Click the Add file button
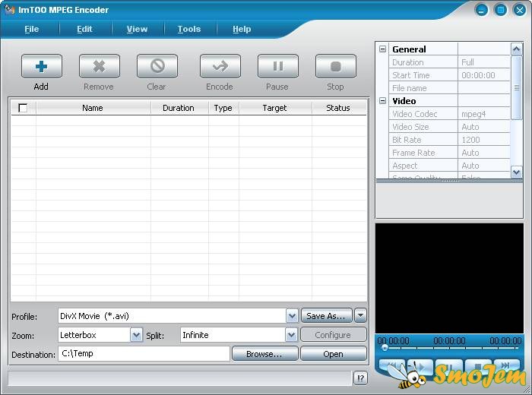532x395 pixels. 41,66
